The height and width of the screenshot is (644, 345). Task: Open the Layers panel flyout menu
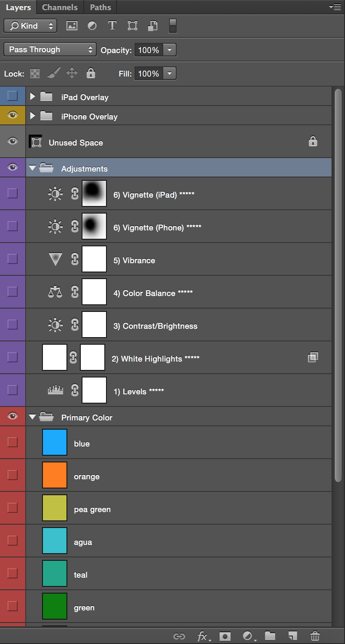click(x=335, y=7)
